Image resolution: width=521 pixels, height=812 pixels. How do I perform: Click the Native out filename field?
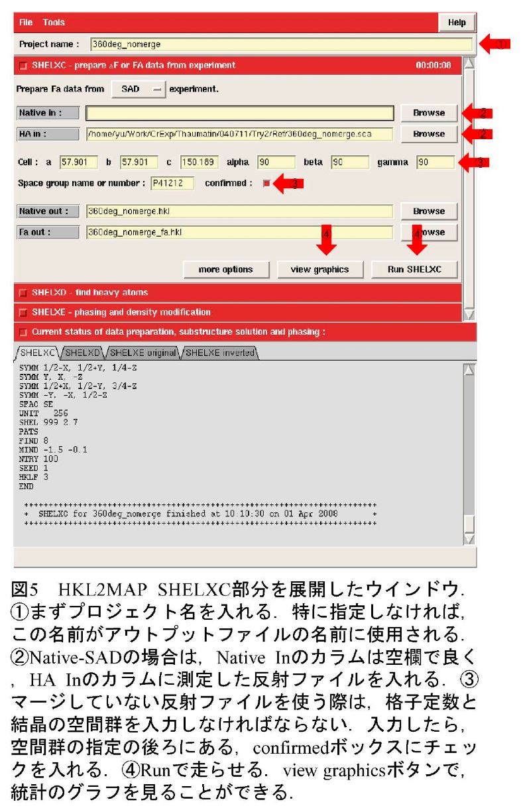239,211
